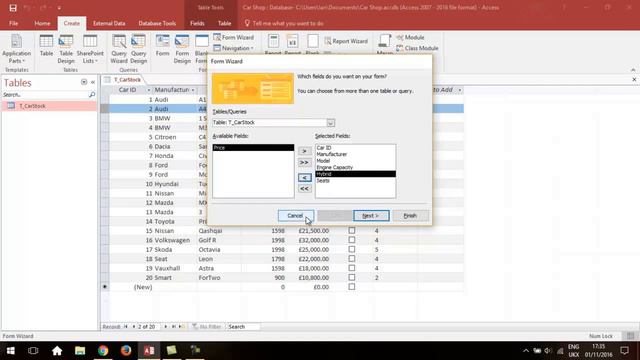The height and width of the screenshot is (360, 640).
Task: Open Windows Start menu
Action: 11,351
